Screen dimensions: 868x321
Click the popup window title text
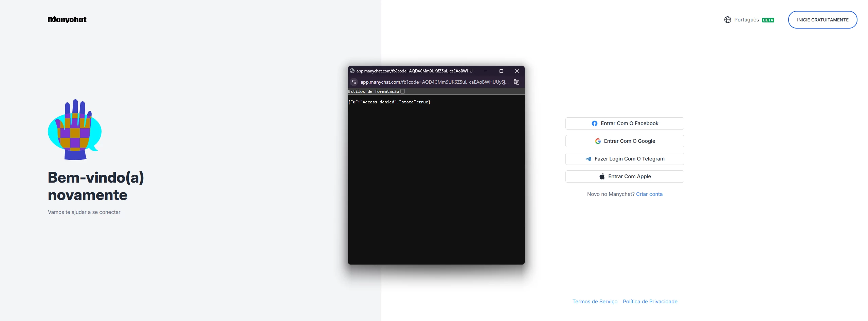pyautogui.click(x=416, y=71)
